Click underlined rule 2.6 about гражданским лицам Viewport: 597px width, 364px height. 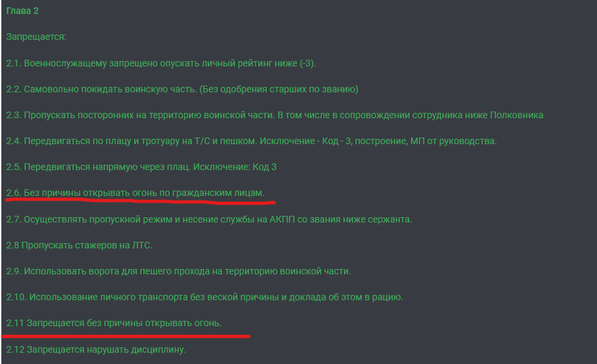(x=135, y=193)
